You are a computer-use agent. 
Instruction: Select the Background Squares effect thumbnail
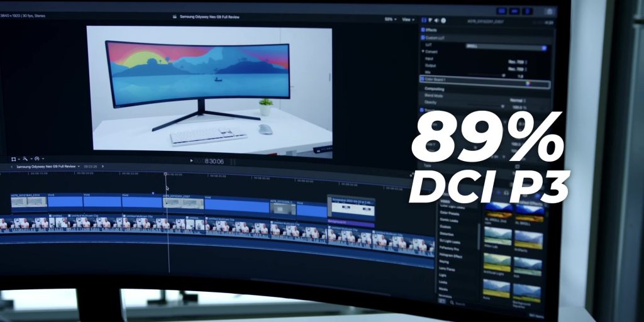[x=527, y=293]
